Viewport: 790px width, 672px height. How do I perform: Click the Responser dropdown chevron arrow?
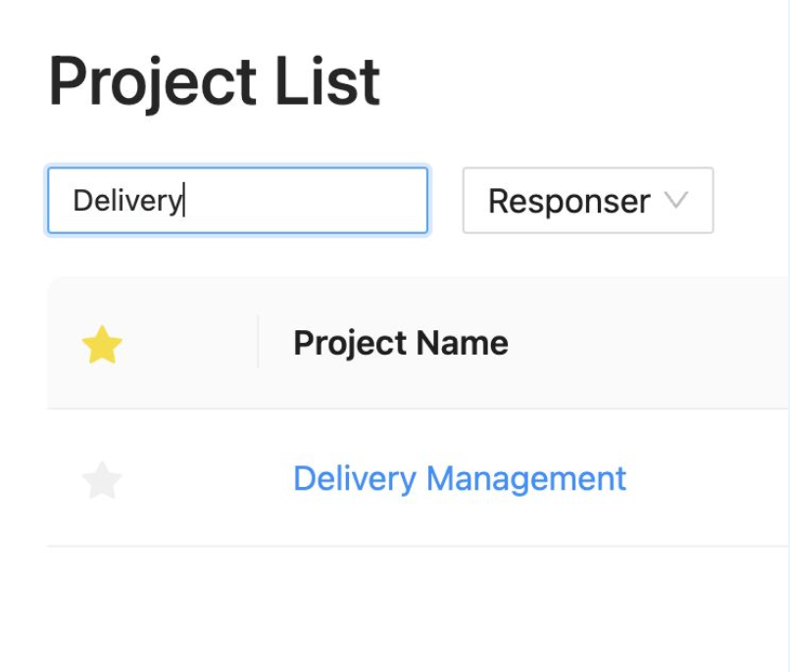676,201
